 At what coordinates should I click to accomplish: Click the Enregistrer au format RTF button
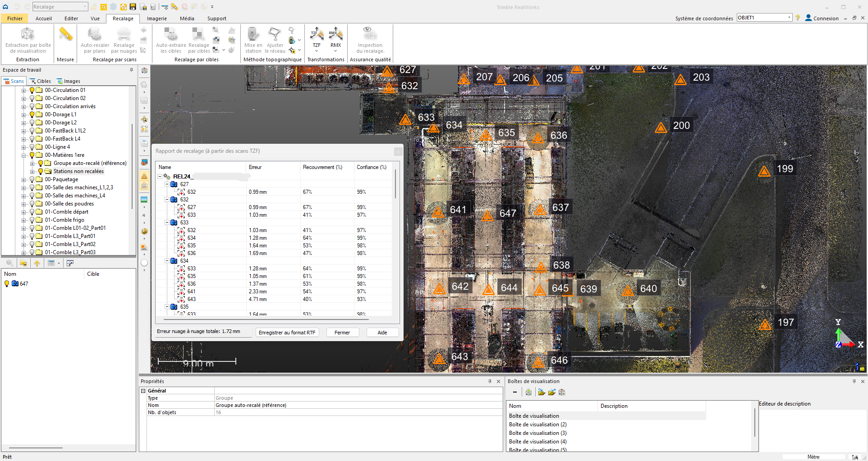287,332
